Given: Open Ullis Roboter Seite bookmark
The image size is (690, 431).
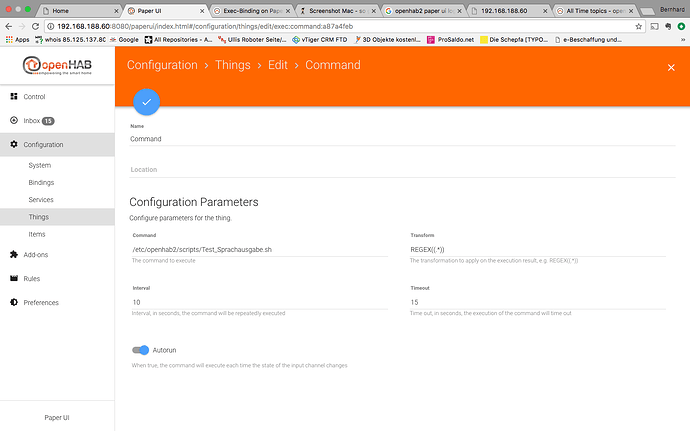Looking at the screenshot, I should point(252,40).
